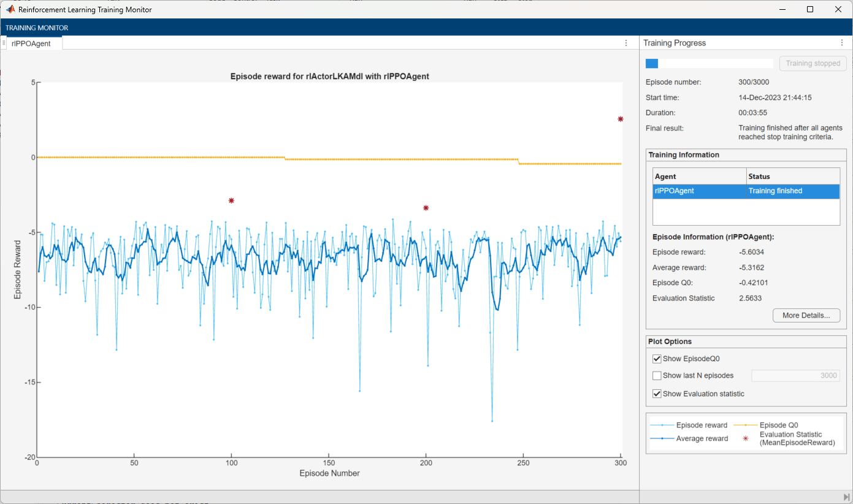
Task: Switch to the TRAINING MONITOR ribbon tab
Action: 37,28
